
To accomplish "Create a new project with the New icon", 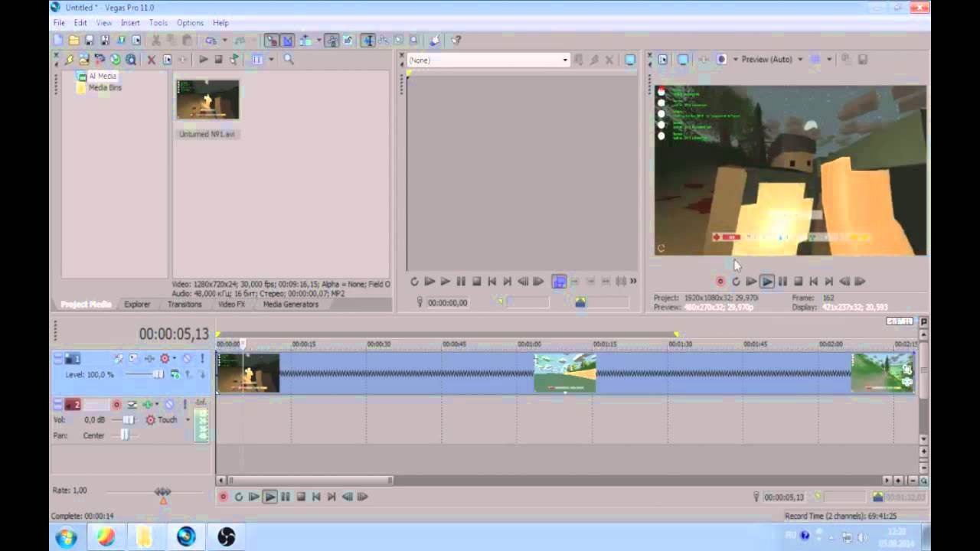I will point(57,40).
